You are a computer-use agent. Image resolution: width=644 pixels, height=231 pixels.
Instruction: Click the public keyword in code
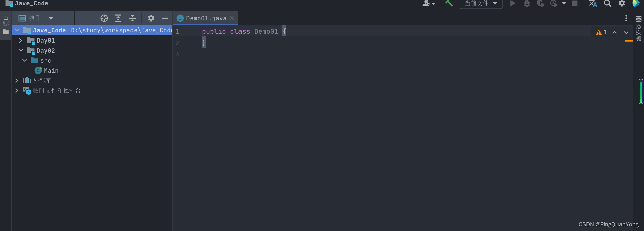(x=214, y=32)
